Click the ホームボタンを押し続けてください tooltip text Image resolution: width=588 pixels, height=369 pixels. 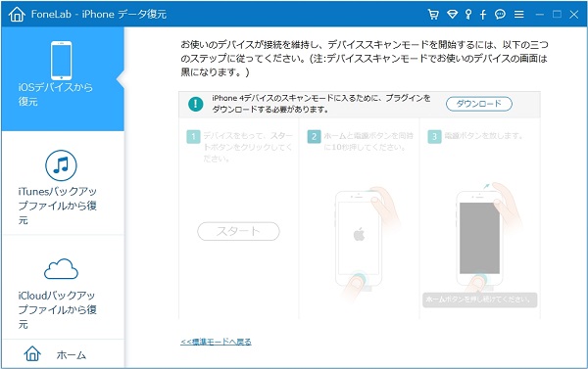pos(479,300)
